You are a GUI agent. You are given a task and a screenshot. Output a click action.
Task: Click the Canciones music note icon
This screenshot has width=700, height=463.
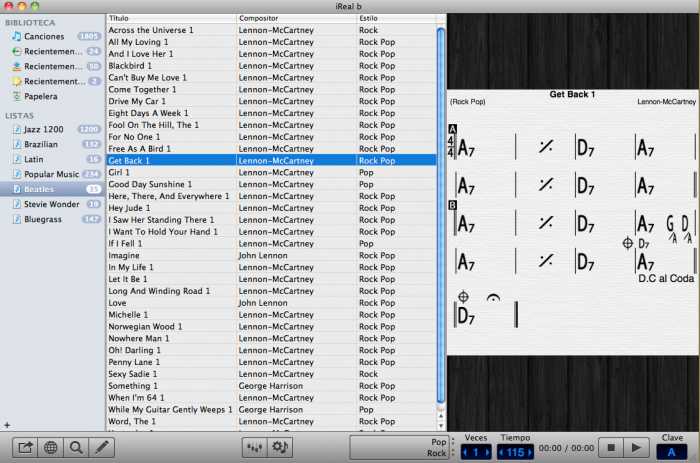pyautogui.click(x=17, y=36)
